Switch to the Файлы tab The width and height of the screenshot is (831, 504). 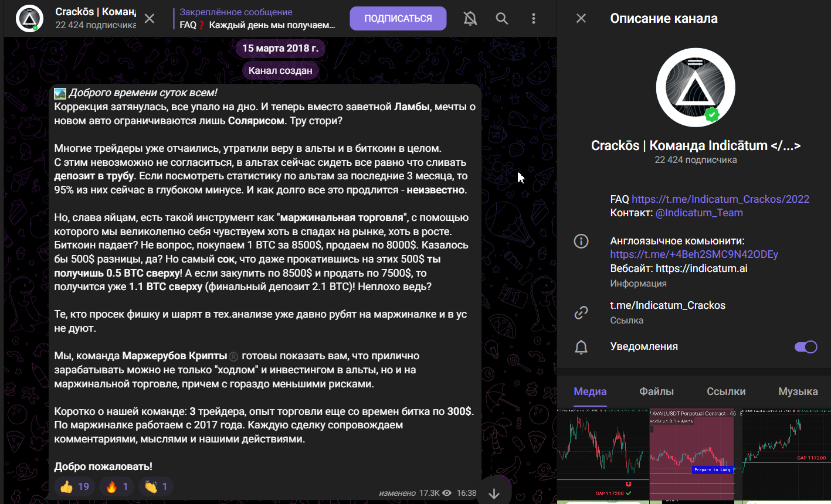click(656, 391)
